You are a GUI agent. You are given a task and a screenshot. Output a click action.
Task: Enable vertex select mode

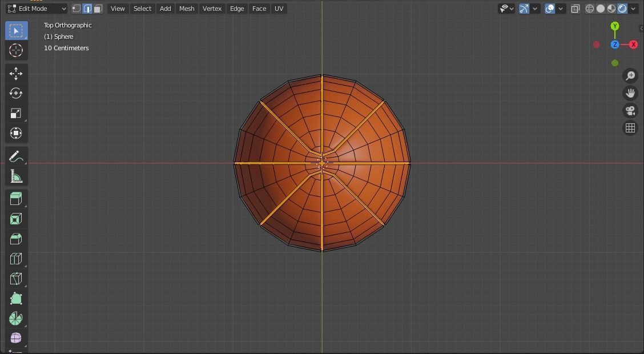[x=77, y=9]
